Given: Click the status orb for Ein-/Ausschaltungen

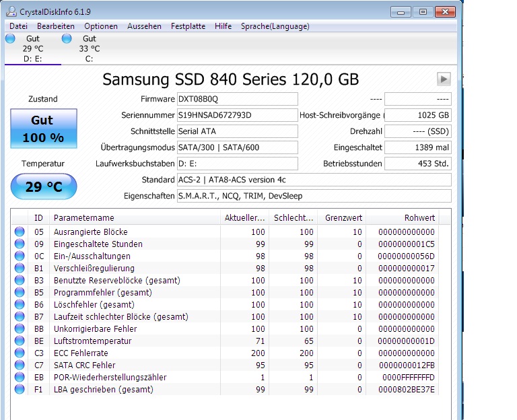Looking at the screenshot, I should pyautogui.click(x=20, y=256).
